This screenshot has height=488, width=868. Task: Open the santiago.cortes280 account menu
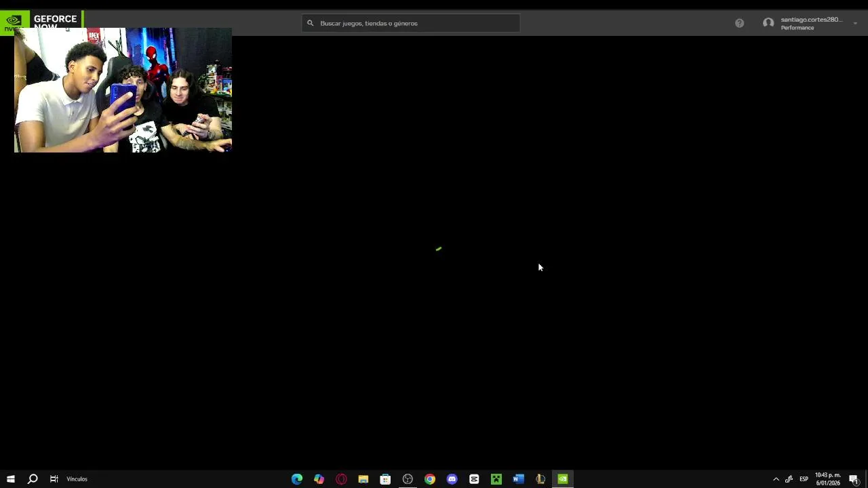coord(810,23)
